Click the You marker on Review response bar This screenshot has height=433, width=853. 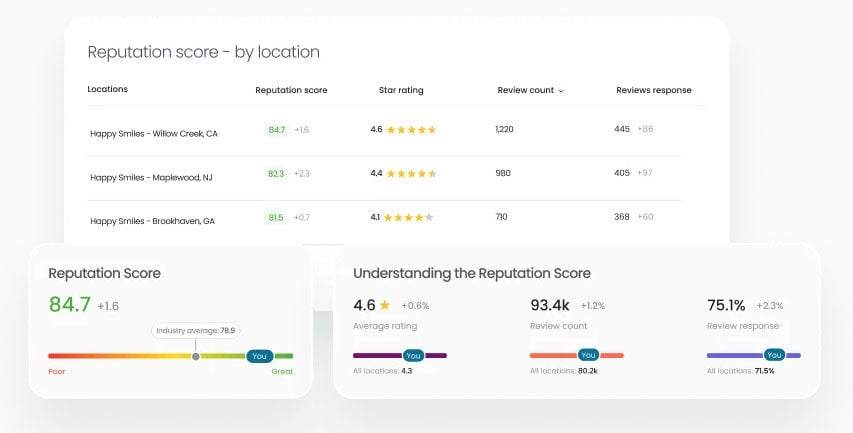pyautogui.click(x=774, y=355)
